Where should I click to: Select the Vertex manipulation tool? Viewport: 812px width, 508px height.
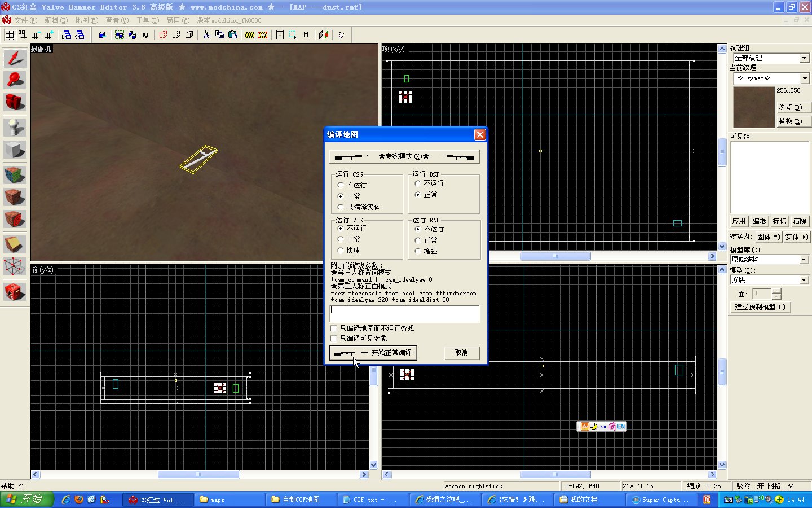tap(15, 266)
